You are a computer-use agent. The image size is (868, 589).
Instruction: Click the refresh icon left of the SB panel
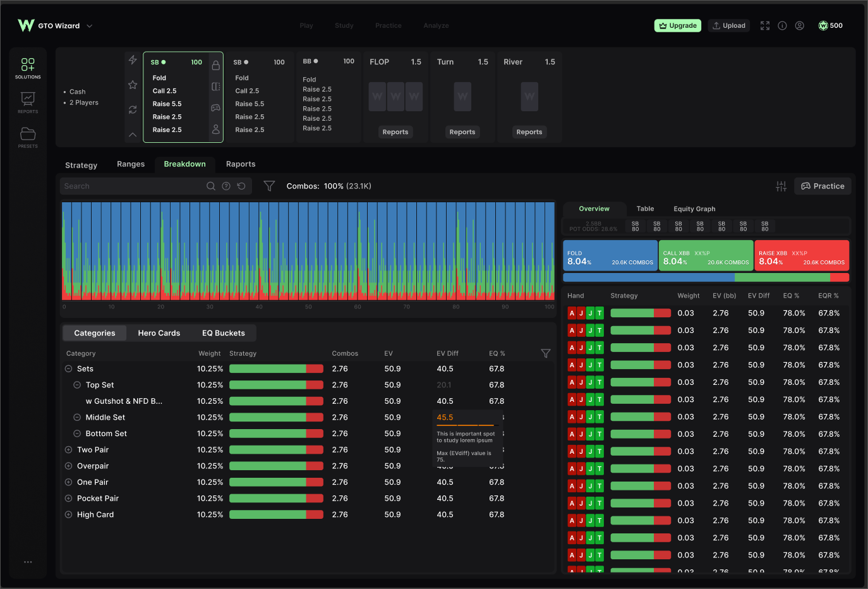click(x=133, y=109)
